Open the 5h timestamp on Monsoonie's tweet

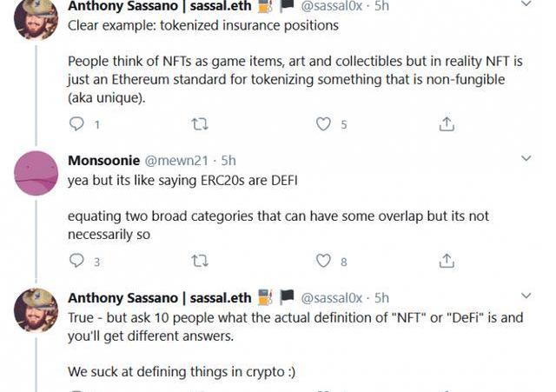pyautogui.click(x=228, y=161)
